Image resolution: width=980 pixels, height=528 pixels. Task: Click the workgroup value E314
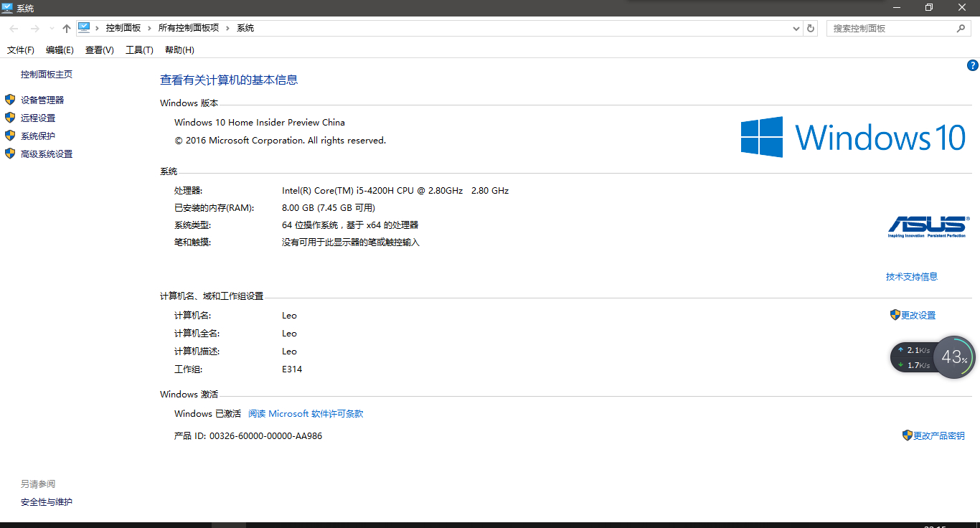click(x=292, y=369)
